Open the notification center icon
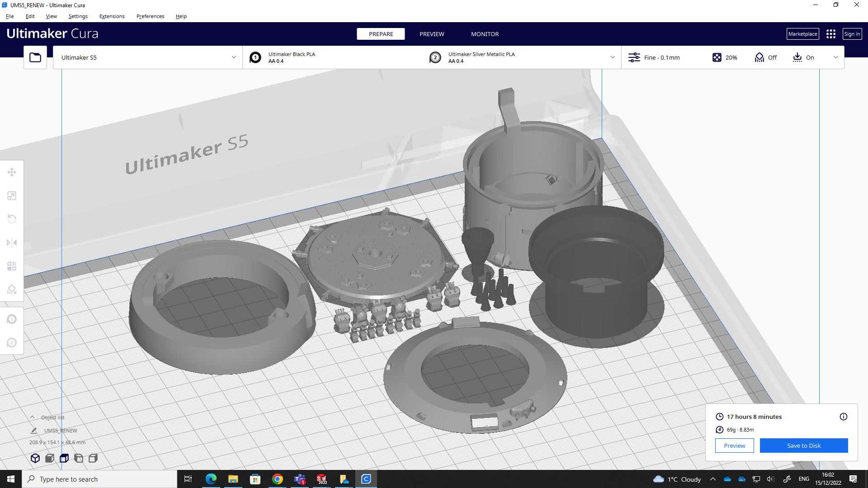Image resolution: width=868 pixels, height=488 pixels. click(x=853, y=479)
